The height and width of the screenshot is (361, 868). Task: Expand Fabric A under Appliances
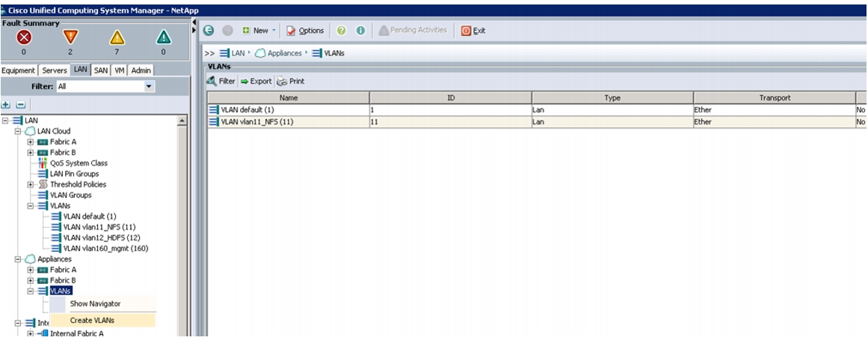click(31, 270)
